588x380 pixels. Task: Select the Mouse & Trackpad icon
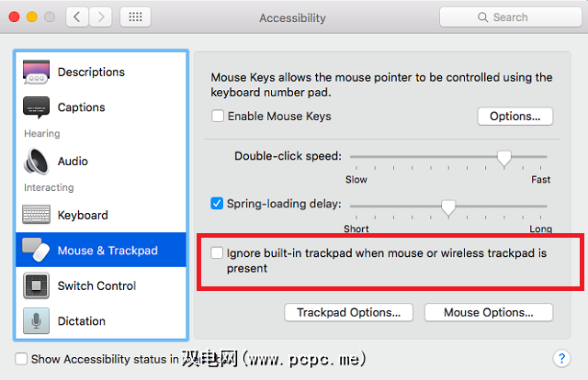click(36, 250)
